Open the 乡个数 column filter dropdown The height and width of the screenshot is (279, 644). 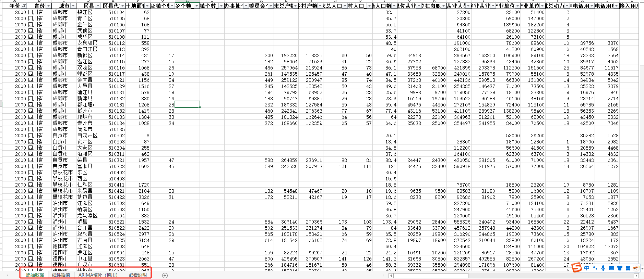(x=196, y=6)
